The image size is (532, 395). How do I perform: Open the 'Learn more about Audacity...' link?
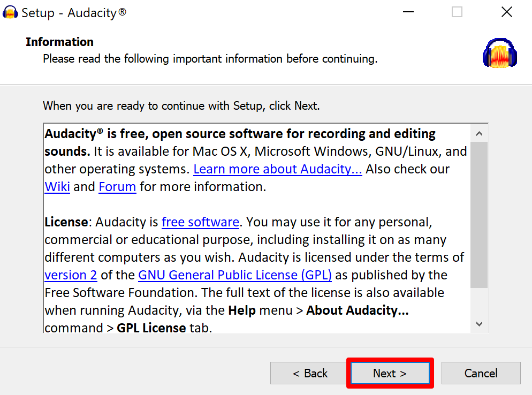[x=278, y=169]
